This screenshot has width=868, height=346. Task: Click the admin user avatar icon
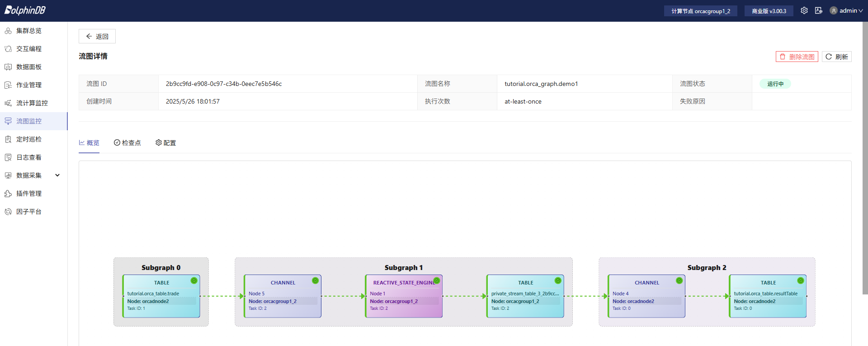tap(833, 11)
